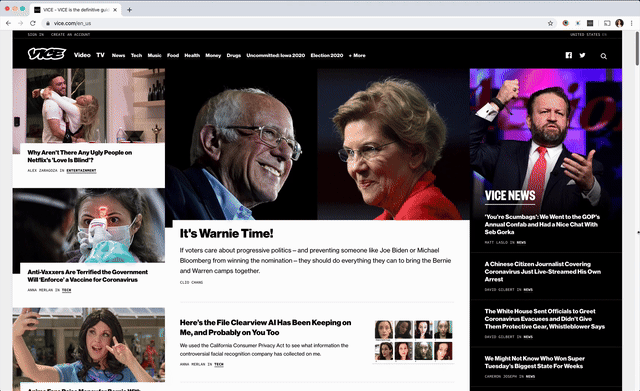640x391 pixels.
Task: Expand the '+ More' navigation menu
Action: click(357, 56)
